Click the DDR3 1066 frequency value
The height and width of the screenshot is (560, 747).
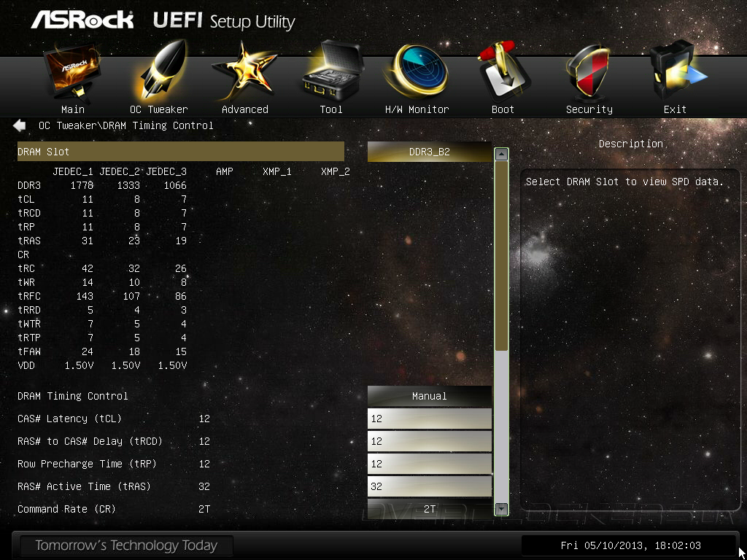pos(175,186)
